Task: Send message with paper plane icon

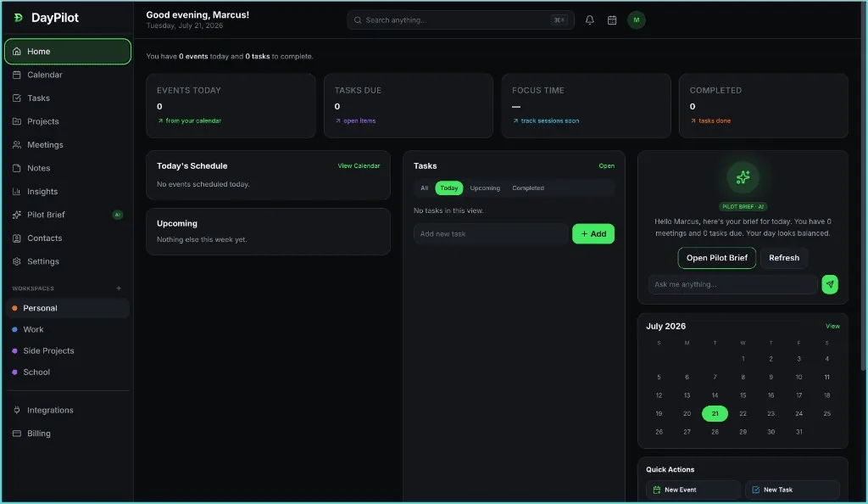Action: coord(829,285)
